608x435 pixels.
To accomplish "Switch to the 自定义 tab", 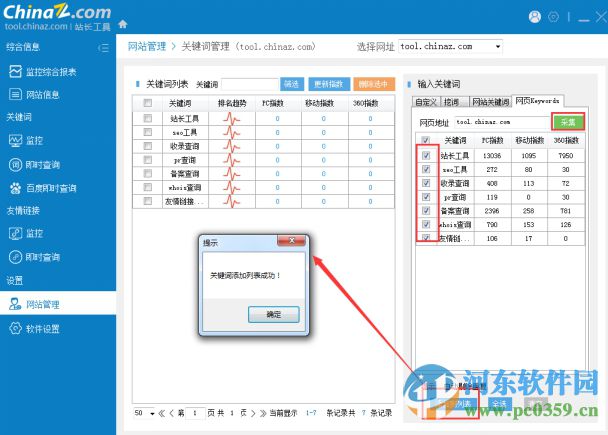I will [426, 102].
